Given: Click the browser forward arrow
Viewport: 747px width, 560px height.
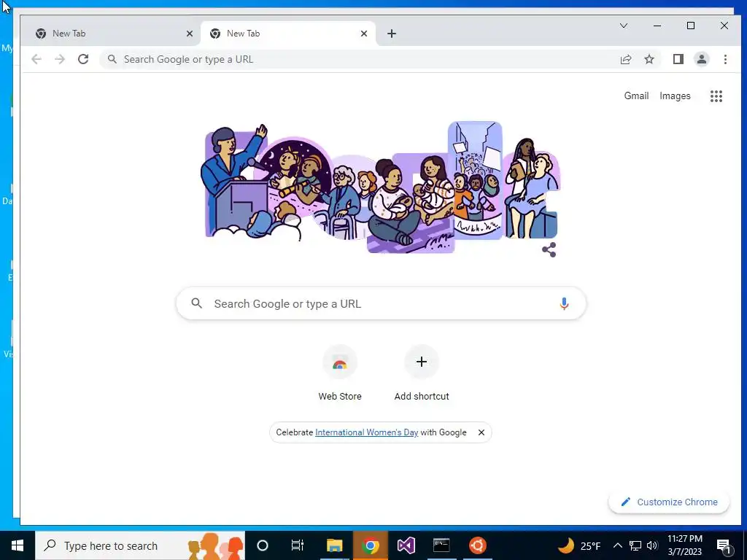Looking at the screenshot, I should tap(60, 59).
